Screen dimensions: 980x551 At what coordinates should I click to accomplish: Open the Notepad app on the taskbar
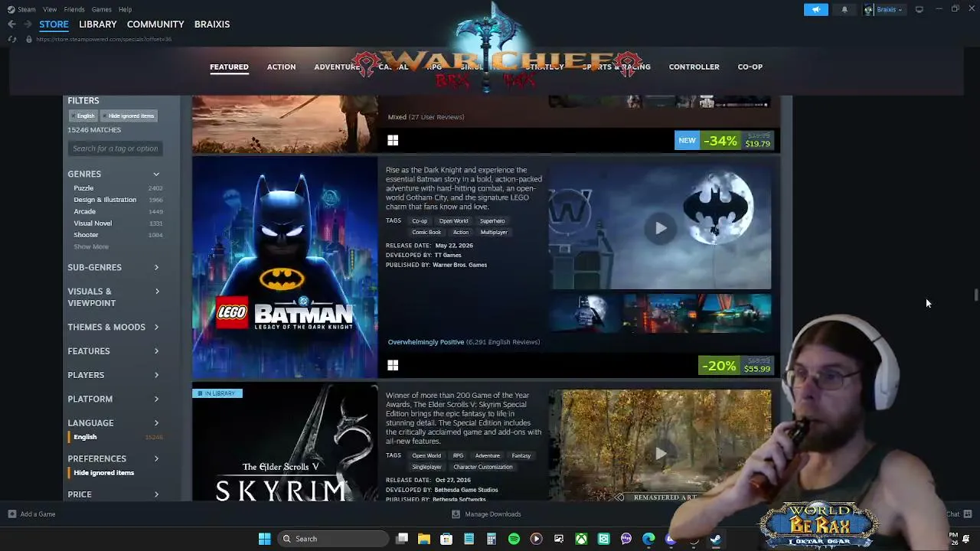469,539
